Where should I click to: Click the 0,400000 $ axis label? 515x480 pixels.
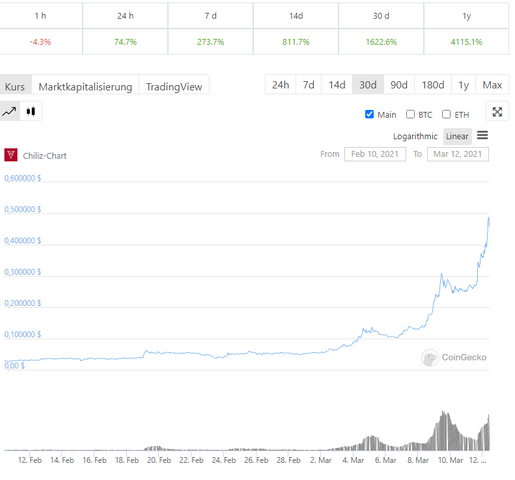pos(23,241)
